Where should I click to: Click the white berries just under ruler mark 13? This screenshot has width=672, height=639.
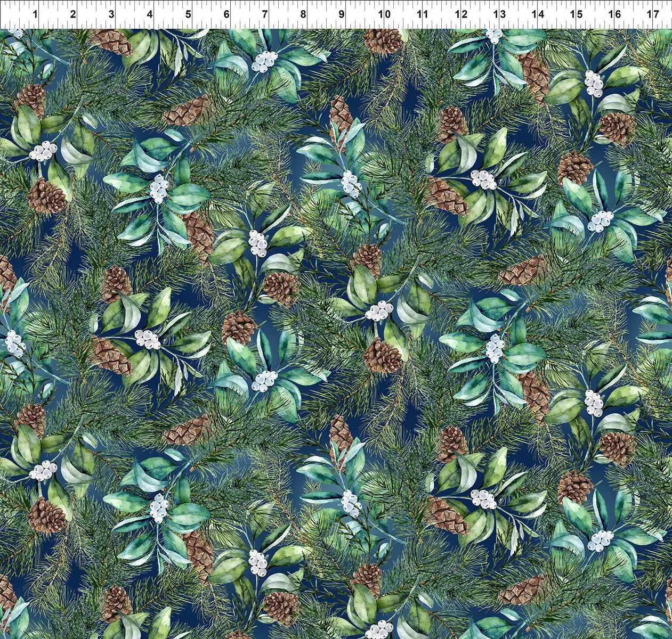click(494, 35)
